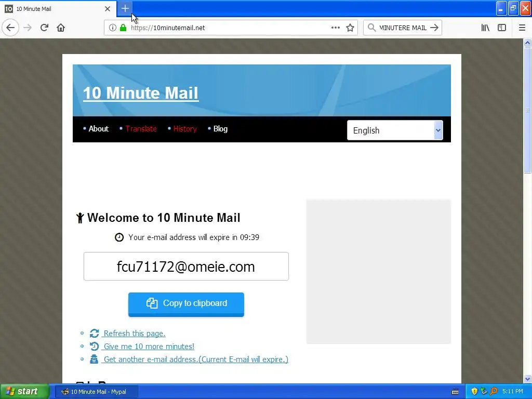Click the temporary email address field

click(186, 267)
